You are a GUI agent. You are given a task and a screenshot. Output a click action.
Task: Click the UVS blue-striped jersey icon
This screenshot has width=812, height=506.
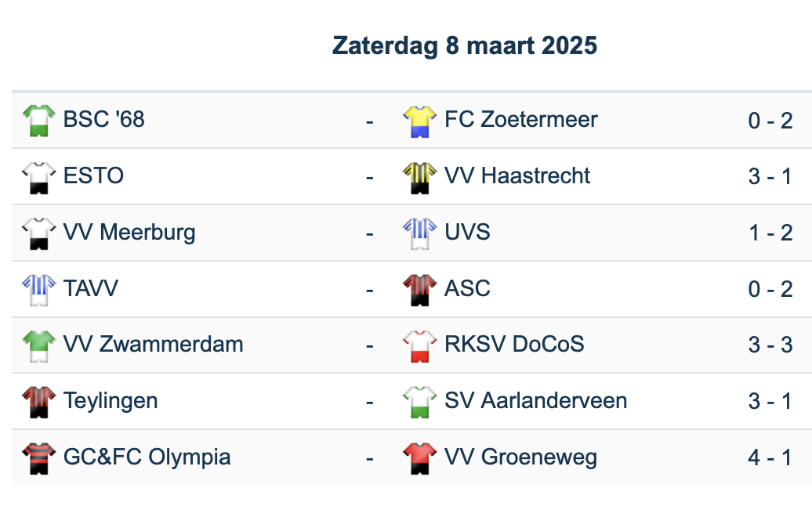click(x=419, y=233)
